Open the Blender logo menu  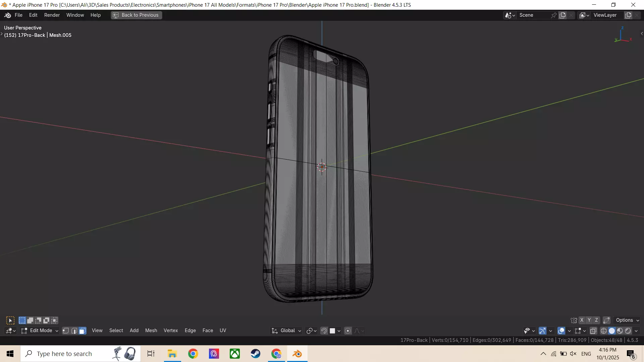pos(8,15)
